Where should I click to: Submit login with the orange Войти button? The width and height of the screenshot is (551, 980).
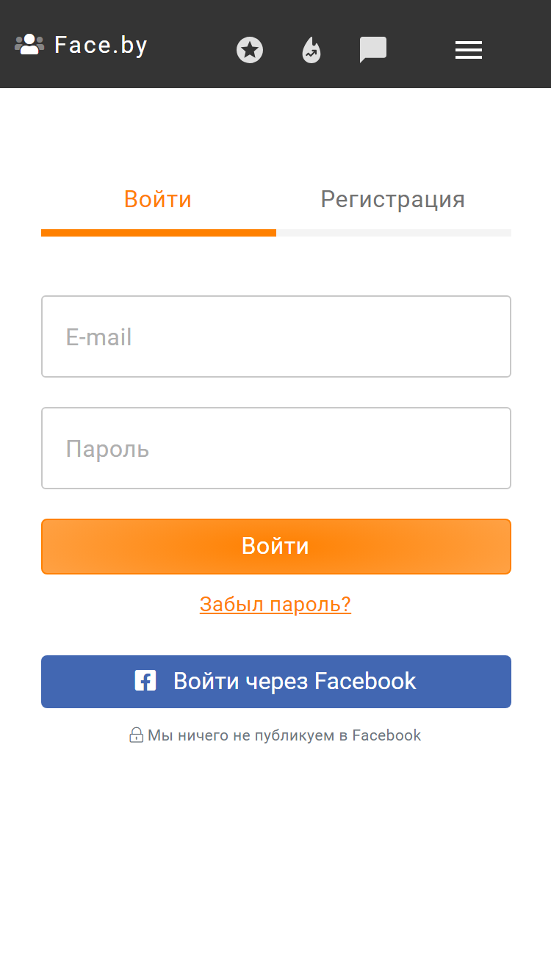(276, 547)
